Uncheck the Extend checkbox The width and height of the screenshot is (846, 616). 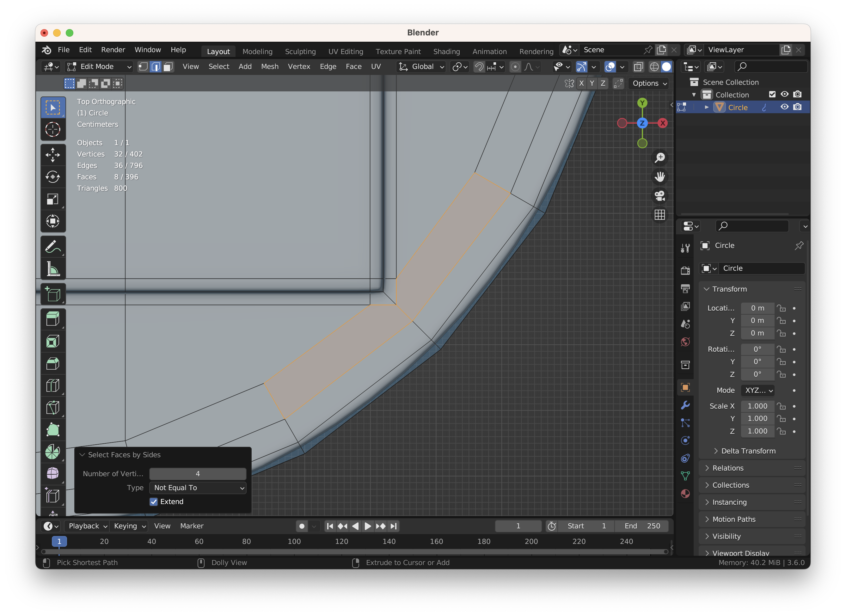(x=154, y=502)
